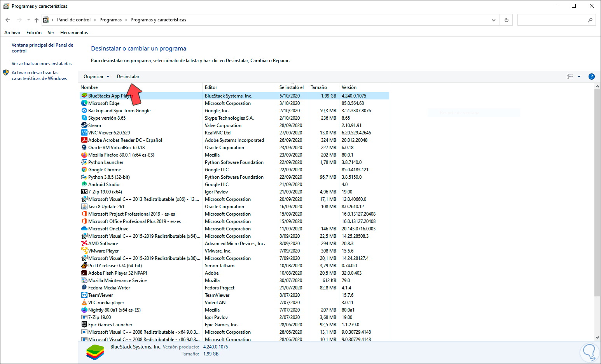Click the Epic Games Launcher icon
This screenshot has height=364, width=601.
click(84, 325)
